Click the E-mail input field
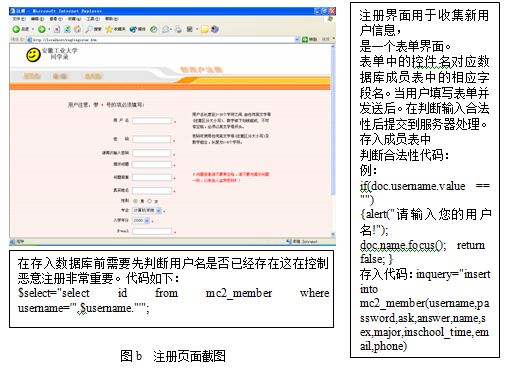508x377 pixels. [152, 231]
